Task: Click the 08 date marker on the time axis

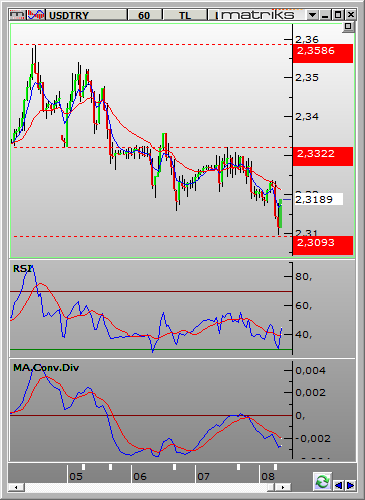Action: 268,477
